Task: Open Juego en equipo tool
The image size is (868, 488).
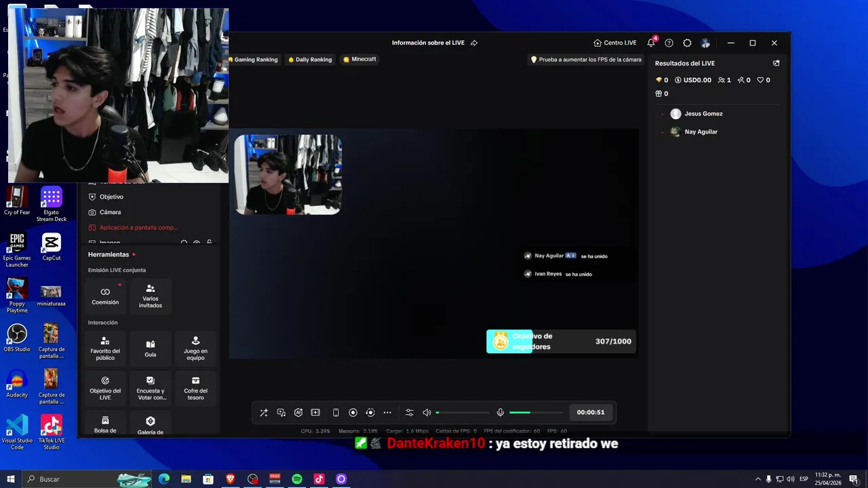Action: 195,348
